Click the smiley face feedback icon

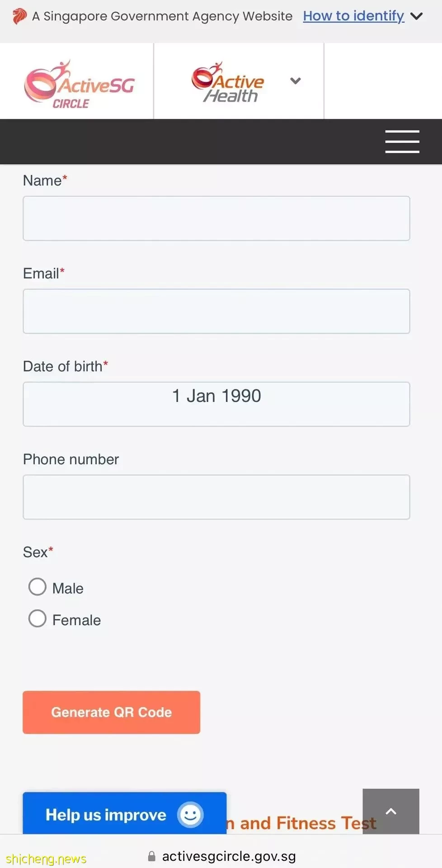tap(190, 815)
